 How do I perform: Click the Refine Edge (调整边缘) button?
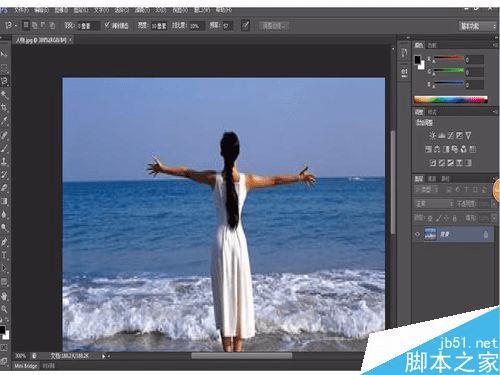click(x=274, y=26)
